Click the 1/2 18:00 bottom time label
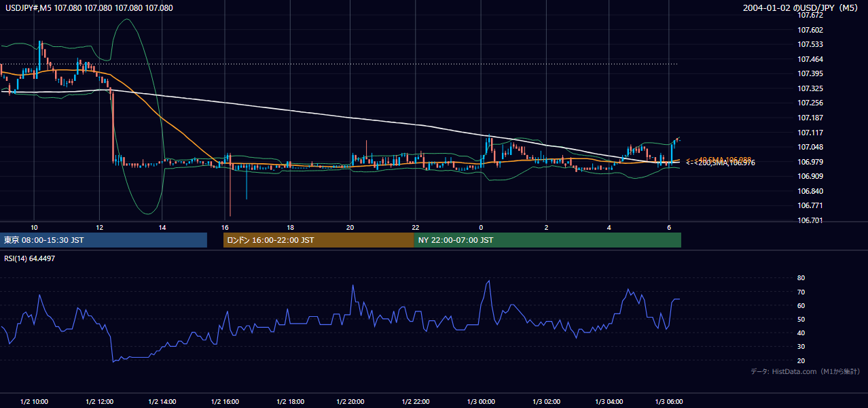868x408 pixels. point(289,401)
